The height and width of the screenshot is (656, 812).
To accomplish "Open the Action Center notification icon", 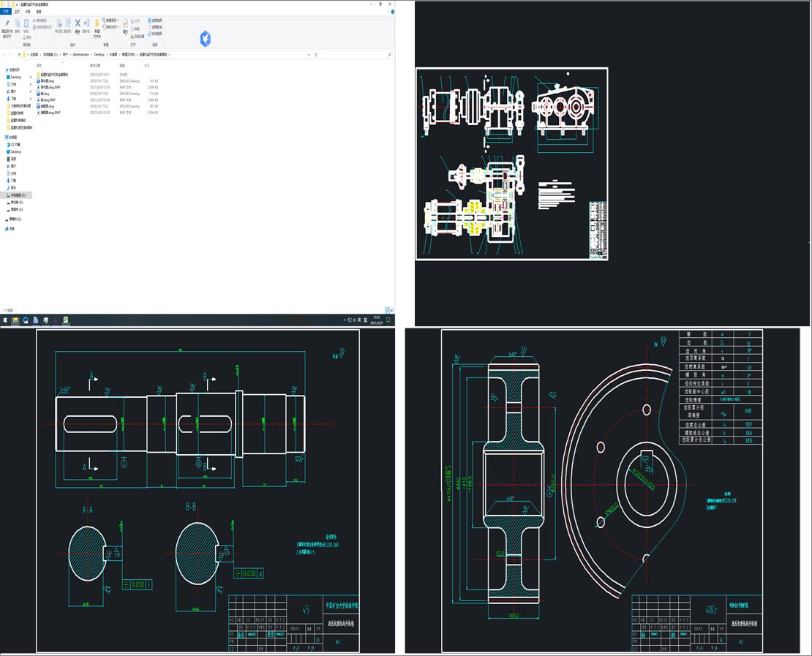I will click(x=388, y=320).
